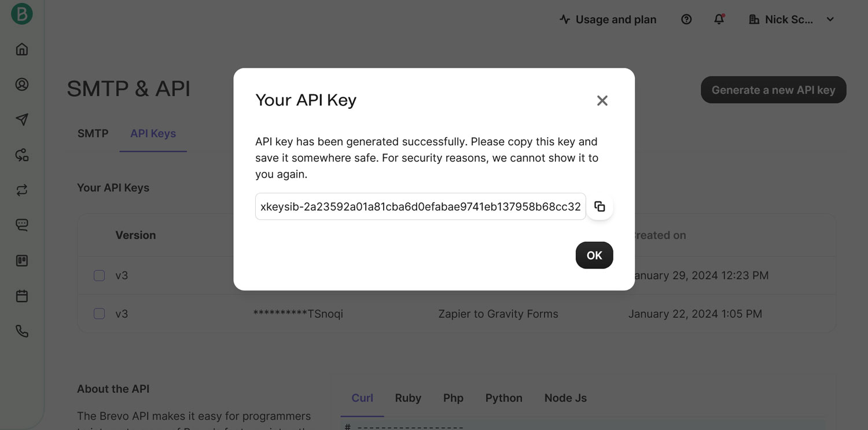Open the Home icon in the sidebar
This screenshot has height=430, width=868.
(22, 49)
